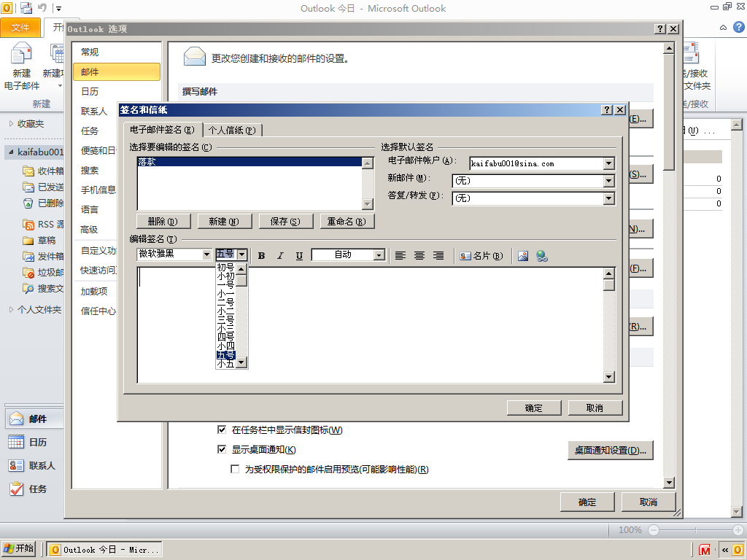747x560 pixels.
Task: Click inside signature edit text area
Action: pos(370,325)
